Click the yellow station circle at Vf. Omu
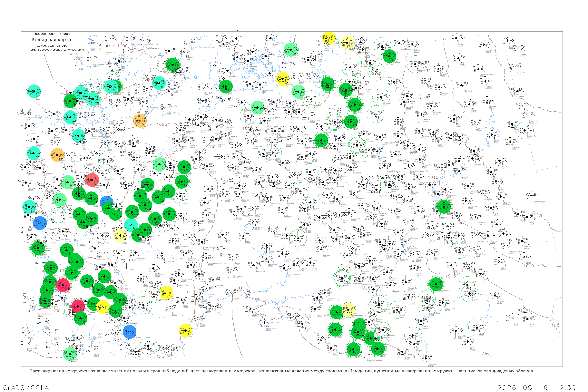This screenshot has width=588, height=392. [166, 293]
